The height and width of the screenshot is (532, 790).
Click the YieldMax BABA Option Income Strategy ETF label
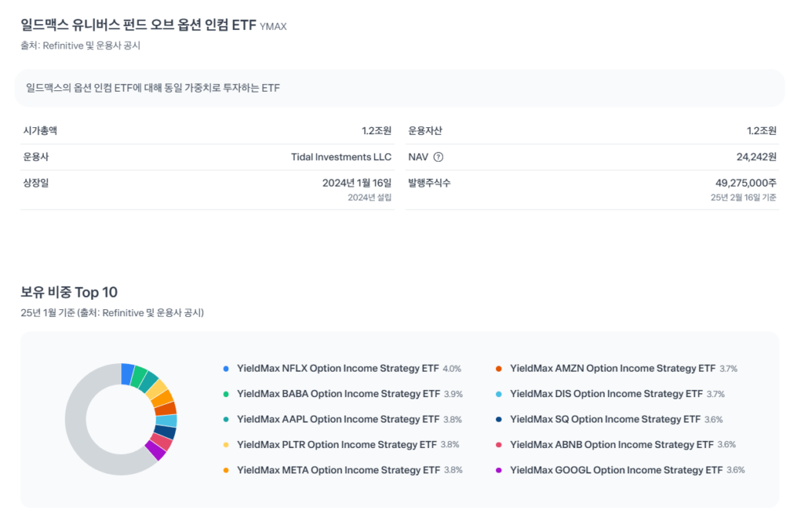click(339, 393)
